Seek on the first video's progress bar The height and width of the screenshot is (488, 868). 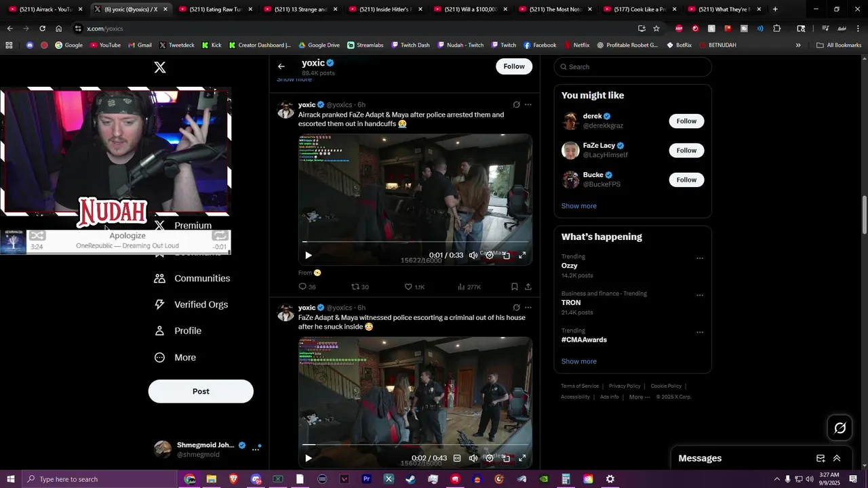[x=415, y=242]
